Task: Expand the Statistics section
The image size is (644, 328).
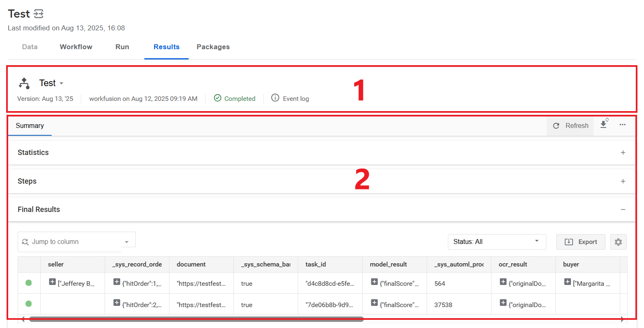Action: (623, 153)
